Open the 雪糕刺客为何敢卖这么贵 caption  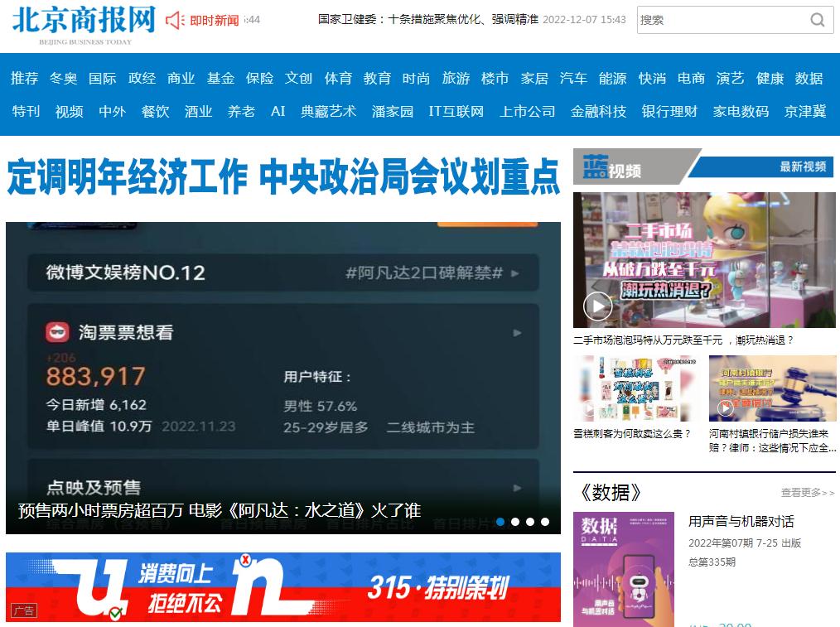click(x=632, y=433)
